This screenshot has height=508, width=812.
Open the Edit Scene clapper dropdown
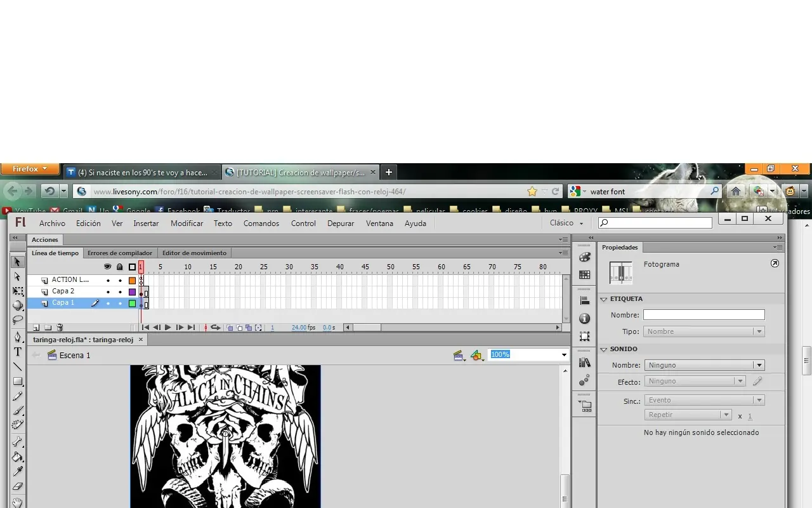pyautogui.click(x=459, y=356)
